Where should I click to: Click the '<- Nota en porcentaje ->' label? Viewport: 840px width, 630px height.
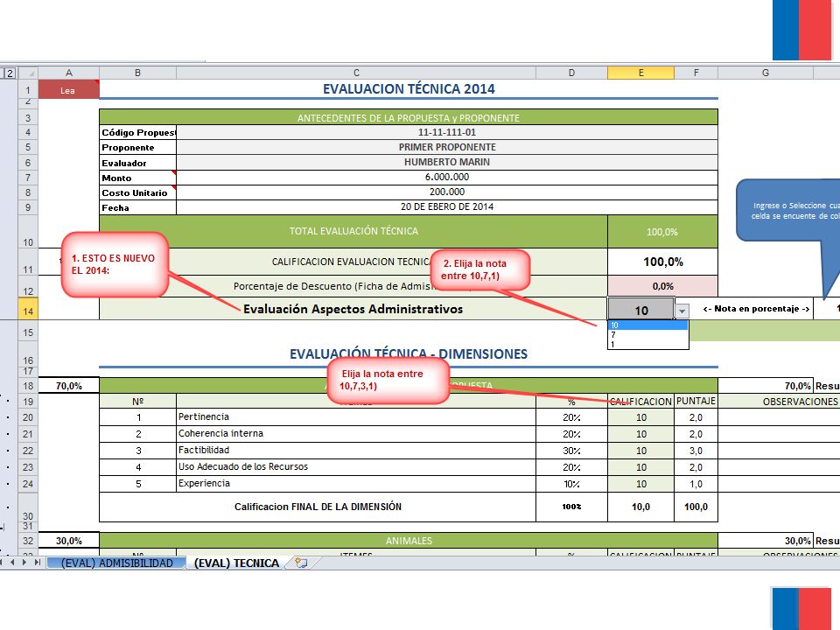(x=756, y=309)
